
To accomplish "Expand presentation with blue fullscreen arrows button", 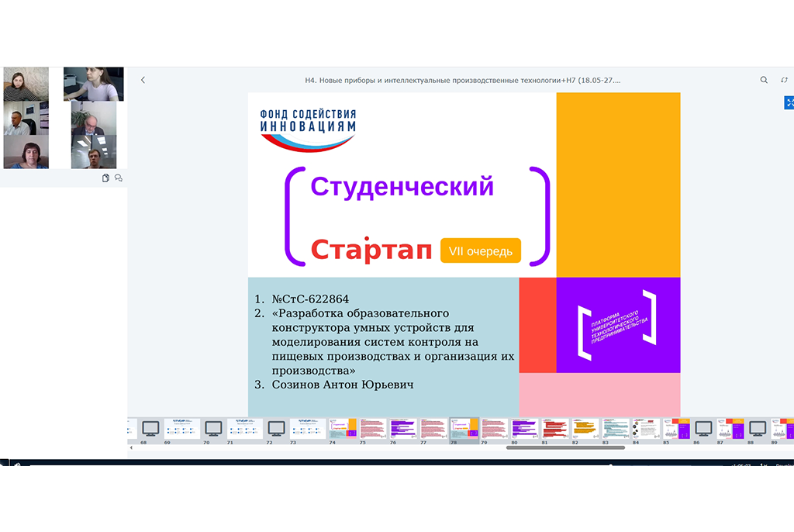I will tap(789, 102).
